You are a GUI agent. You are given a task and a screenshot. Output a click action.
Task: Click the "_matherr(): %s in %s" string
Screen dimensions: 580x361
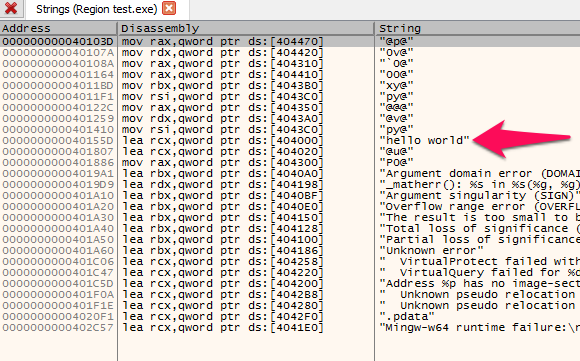click(480, 185)
